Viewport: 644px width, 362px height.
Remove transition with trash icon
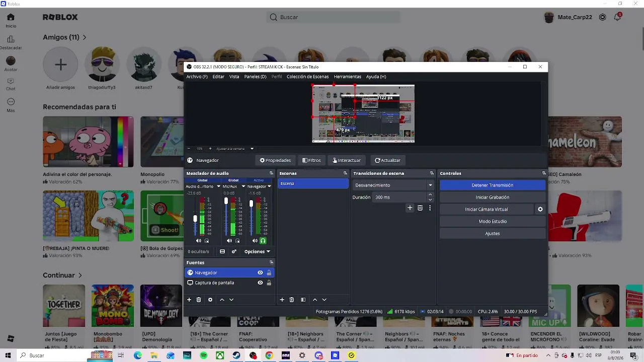(x=420, y=208)
